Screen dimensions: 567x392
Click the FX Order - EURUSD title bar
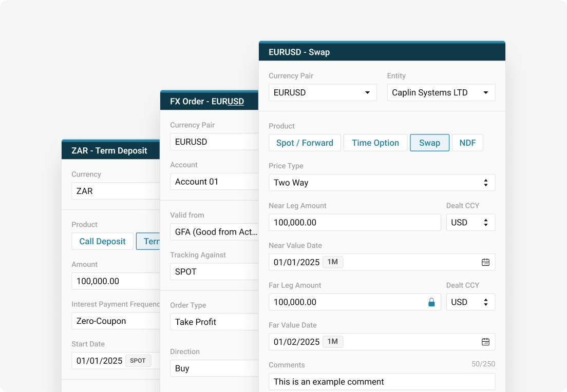click(209, 101)
